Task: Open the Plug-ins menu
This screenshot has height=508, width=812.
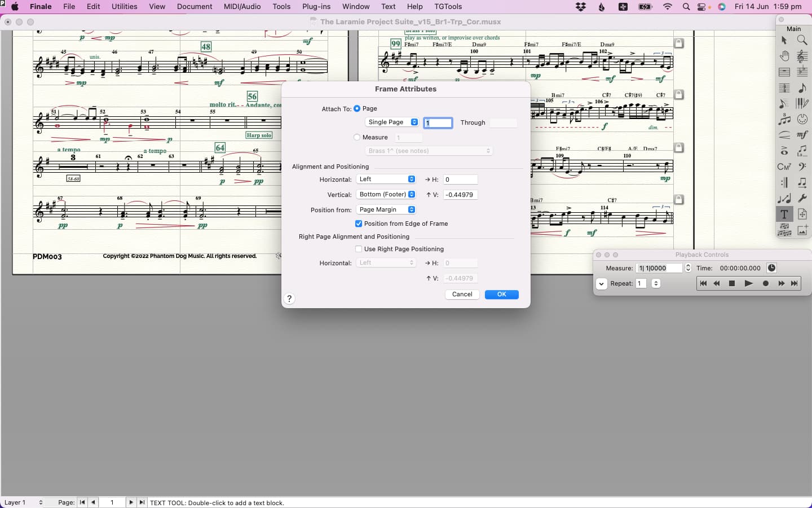Action: coord(316,7)
